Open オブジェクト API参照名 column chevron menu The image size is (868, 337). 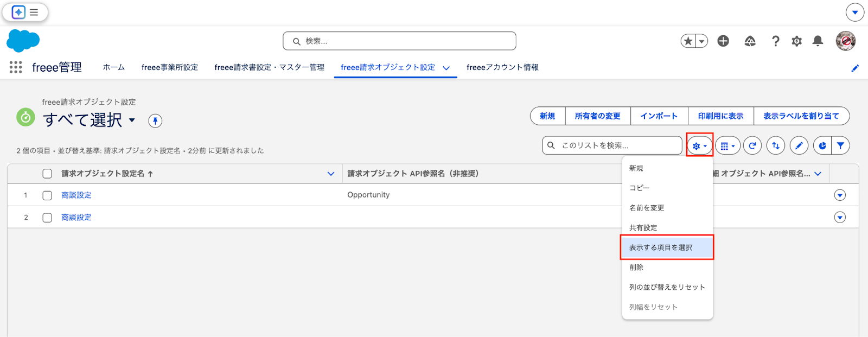tap(818, 174)
